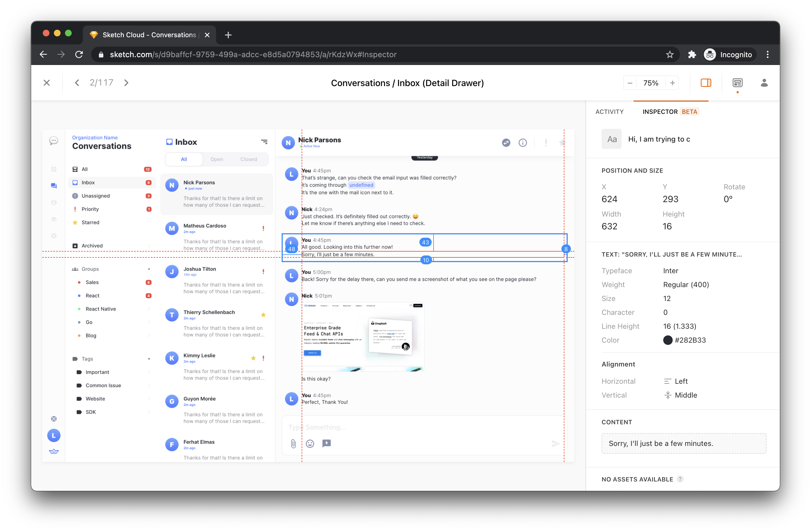Click the content text box to copy
Image resolution: width=811 pixels, height=532 pixels.
[x=684, y=443]
